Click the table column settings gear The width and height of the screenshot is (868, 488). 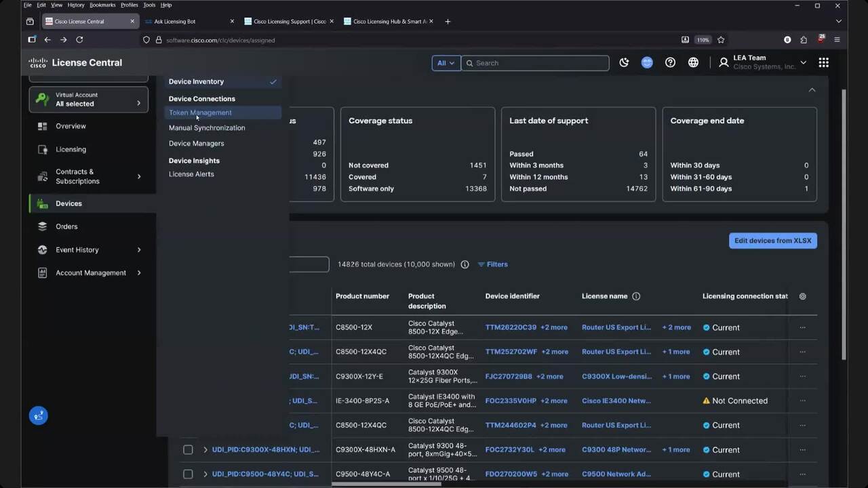[x=802, y=296]
